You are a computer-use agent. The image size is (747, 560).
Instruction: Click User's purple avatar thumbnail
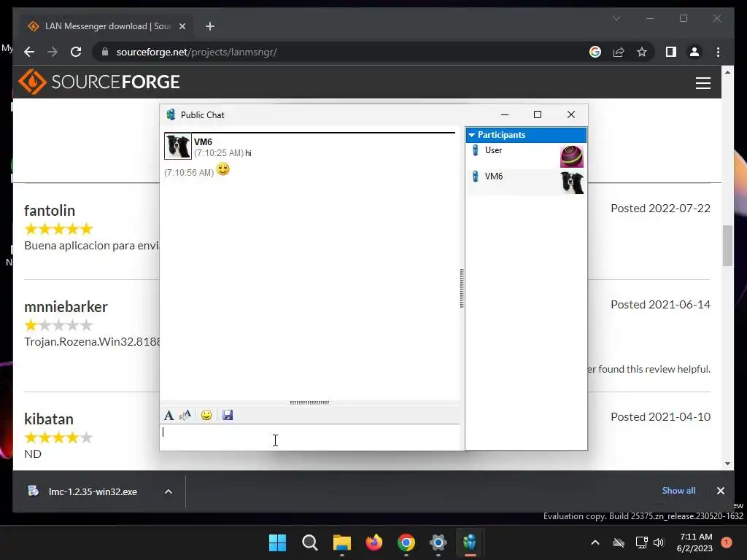[572, 157]
